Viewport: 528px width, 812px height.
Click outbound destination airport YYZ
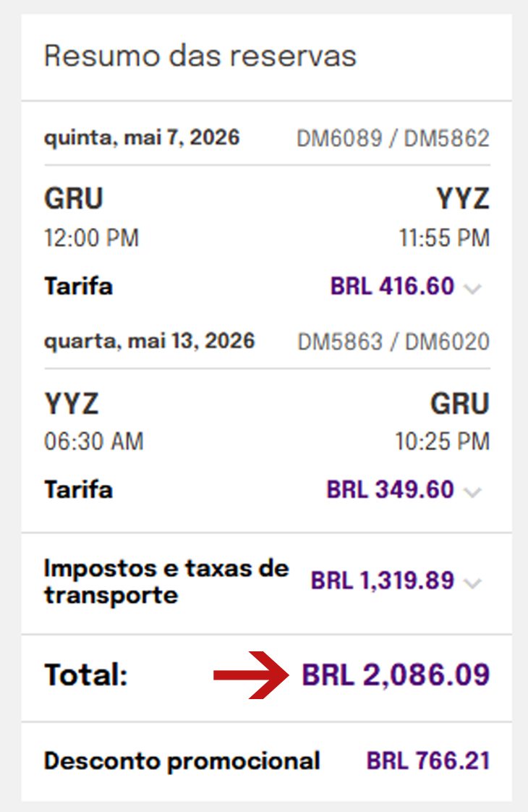coord(463,199)
